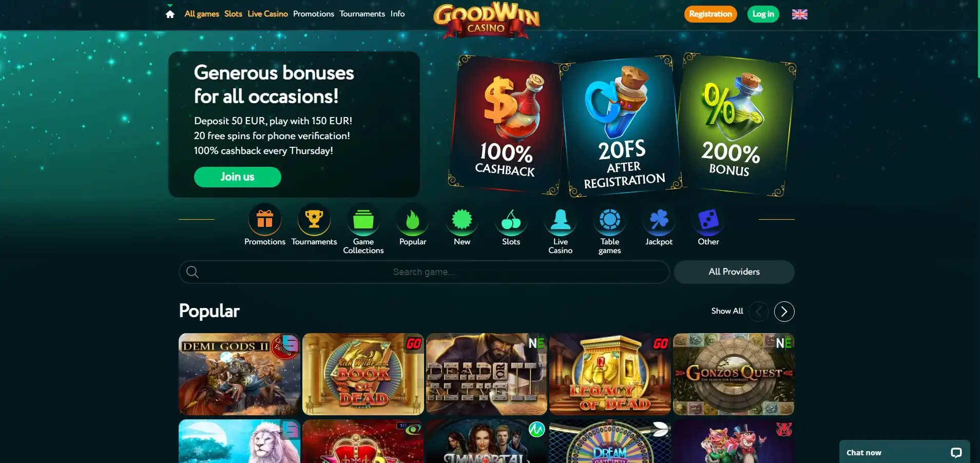Expand the All Providers filter
Image resolution: width=980 pixels, height=463 pixels.
(x=734, y=272)
